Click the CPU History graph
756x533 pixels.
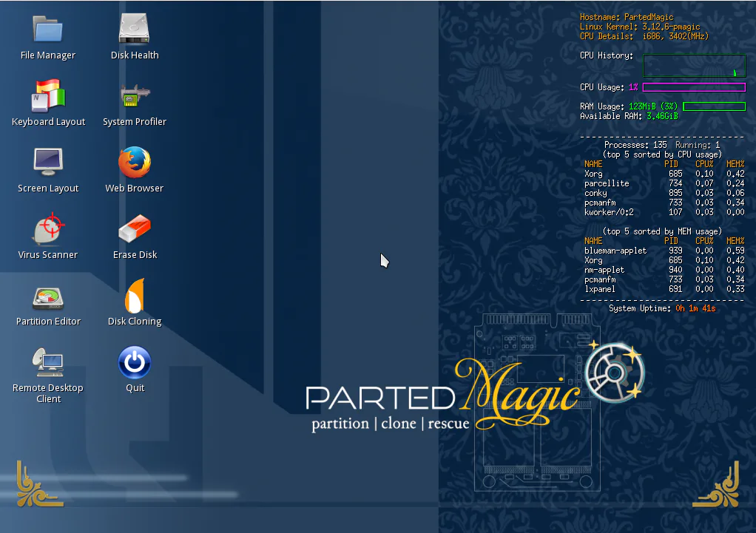point(694,66)
